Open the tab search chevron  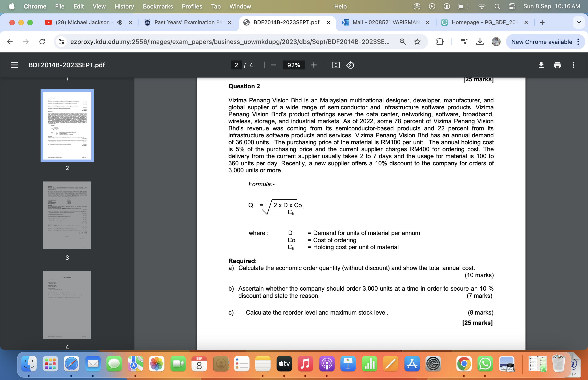579,22
